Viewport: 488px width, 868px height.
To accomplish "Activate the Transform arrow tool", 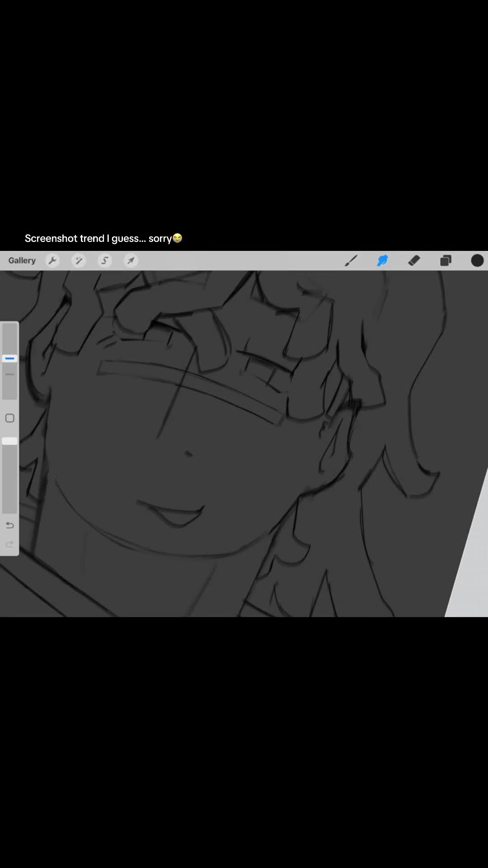I will pos(131,260).
